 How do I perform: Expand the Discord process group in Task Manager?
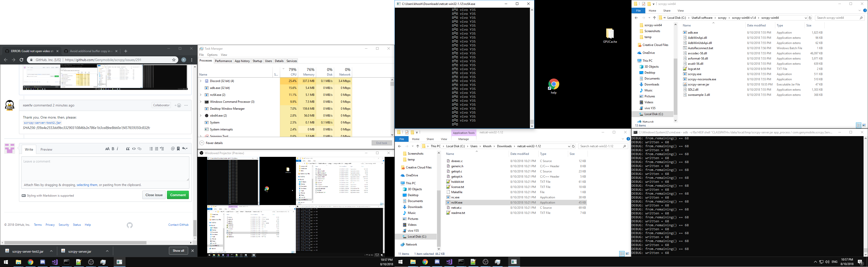click(201, 81)
